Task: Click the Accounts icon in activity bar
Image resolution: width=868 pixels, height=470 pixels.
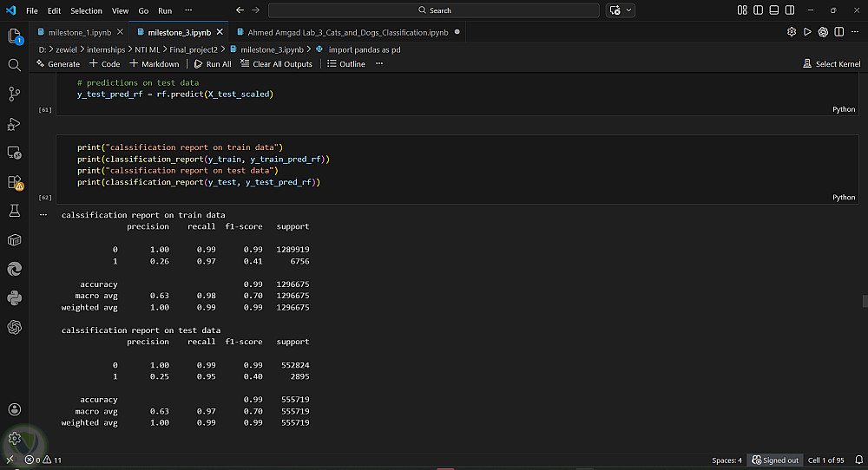Action: [14, 409]
